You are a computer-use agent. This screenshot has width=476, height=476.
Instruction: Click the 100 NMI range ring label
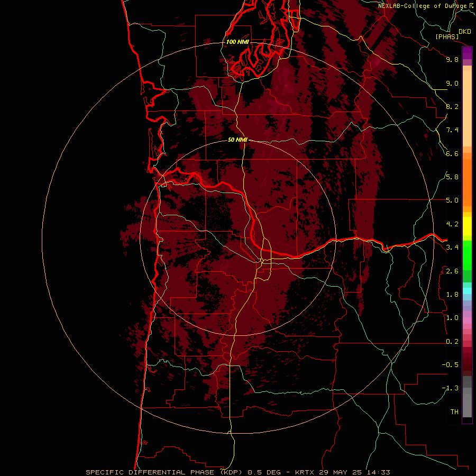[237, 42]
